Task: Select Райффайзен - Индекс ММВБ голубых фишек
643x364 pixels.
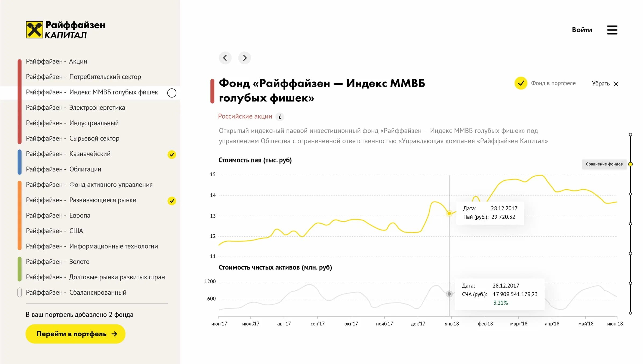Action: point(92,92)
